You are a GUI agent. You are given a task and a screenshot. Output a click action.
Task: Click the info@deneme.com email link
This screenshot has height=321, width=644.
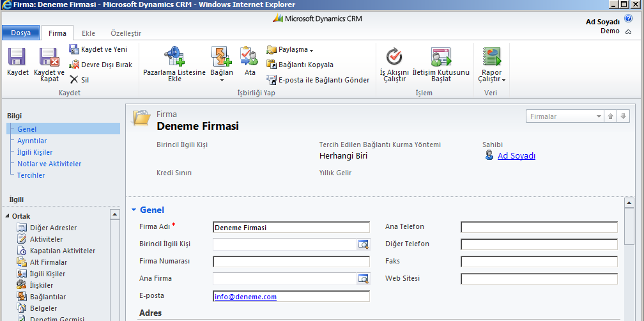[245, 296]
